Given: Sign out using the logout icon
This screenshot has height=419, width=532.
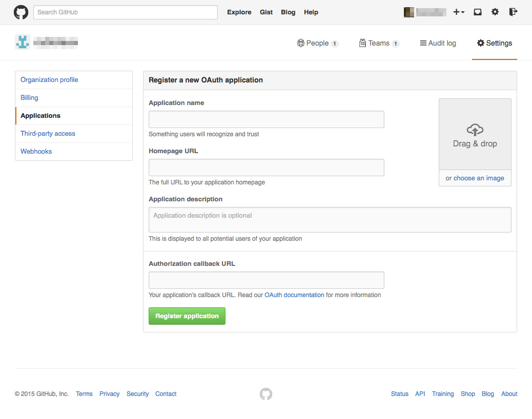Looking at the screenshot, I should (x=513, y=11).
